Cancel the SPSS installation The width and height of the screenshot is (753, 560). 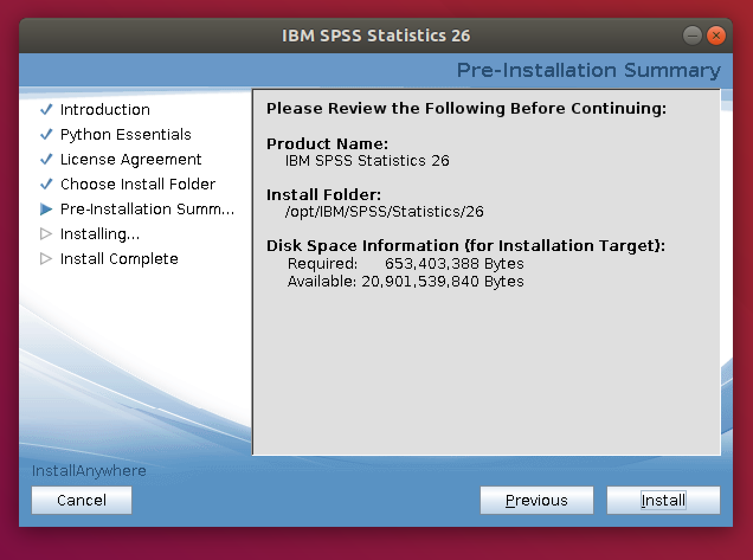[x=82, y=500]
